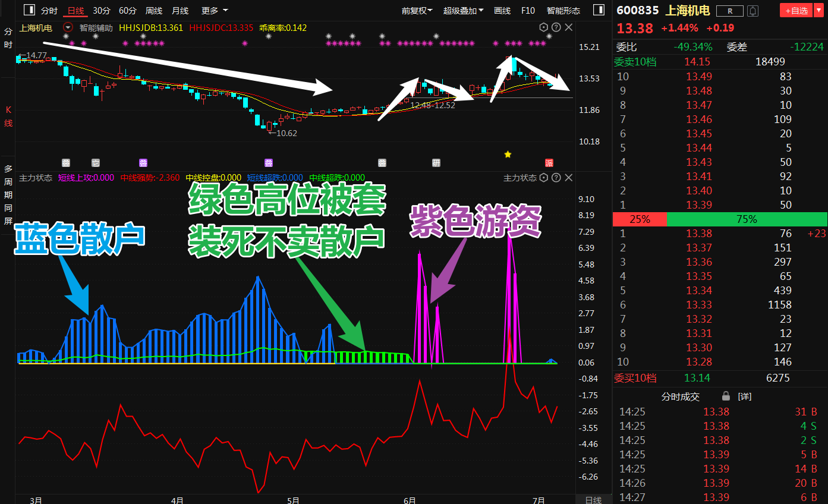The height and width of the screenshot is (504, 828).
Task: Switch to 周线 weekly period
Action: pos(154,11)
